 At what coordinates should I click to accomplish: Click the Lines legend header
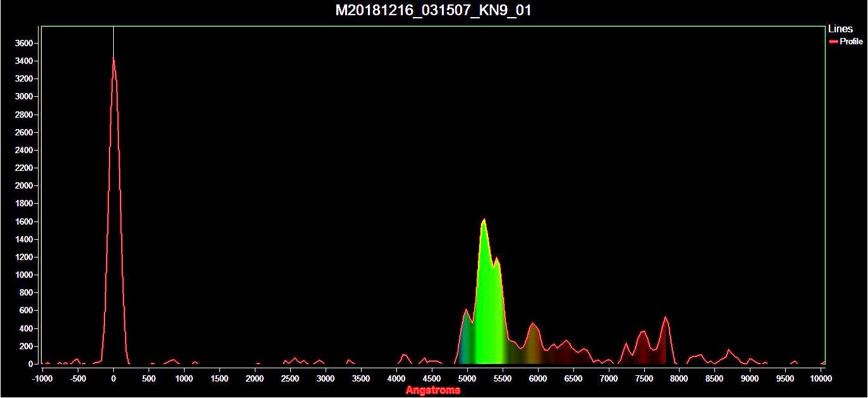(x=840, y=28)
